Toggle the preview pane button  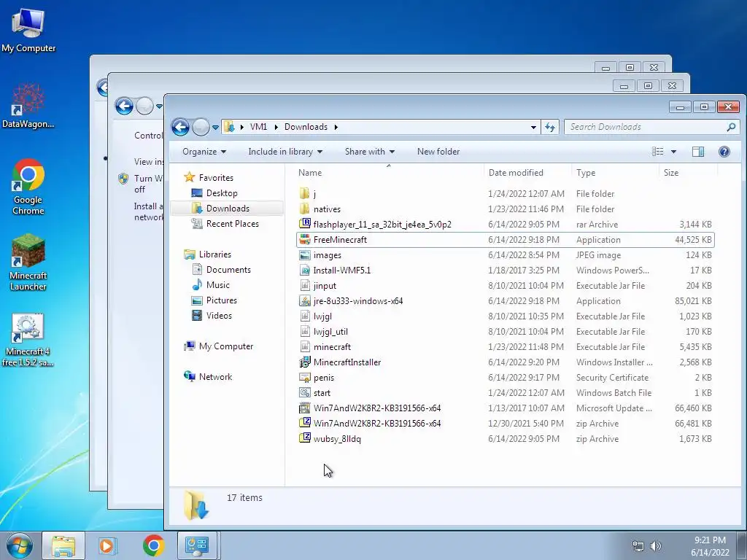click(x=698, y=152)
